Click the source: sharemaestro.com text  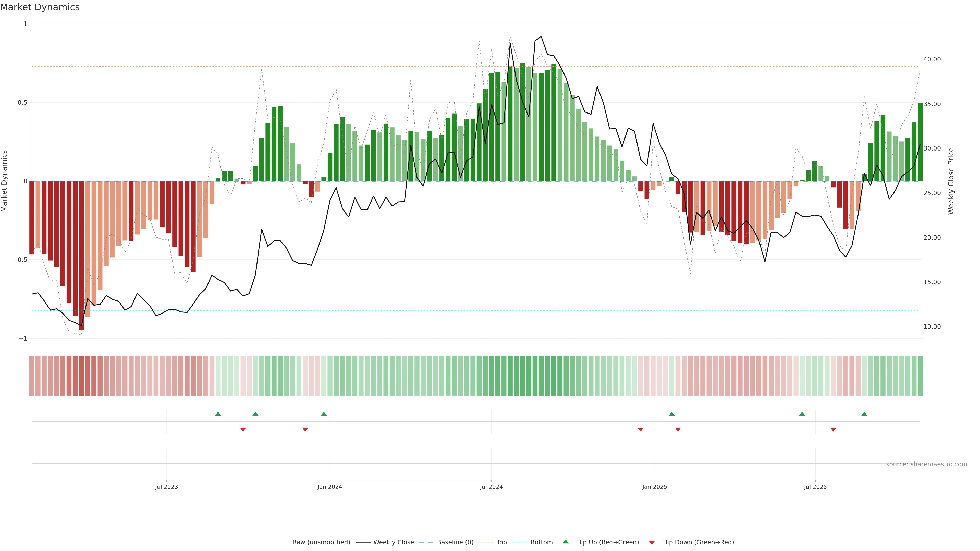tap(926, 464)
